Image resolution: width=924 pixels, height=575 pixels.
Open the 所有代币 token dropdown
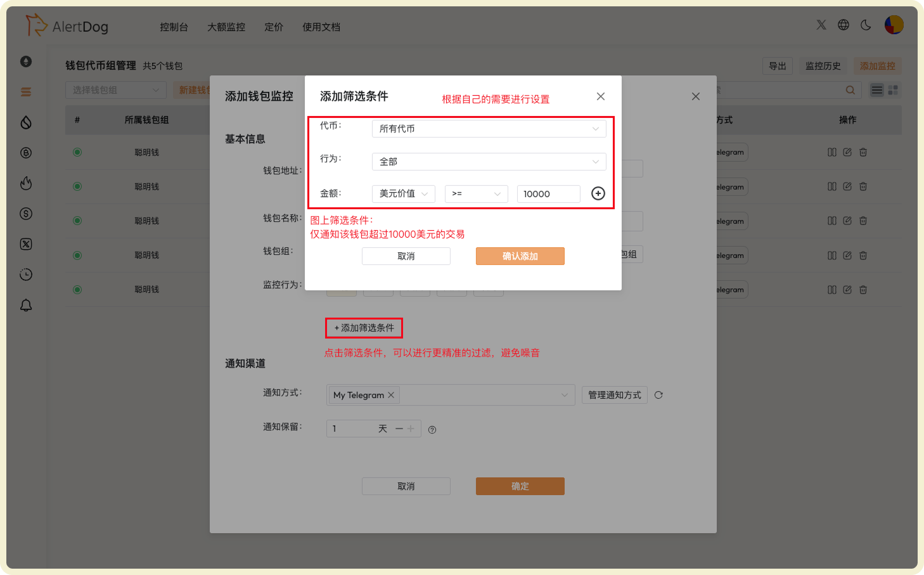(488, 128)
